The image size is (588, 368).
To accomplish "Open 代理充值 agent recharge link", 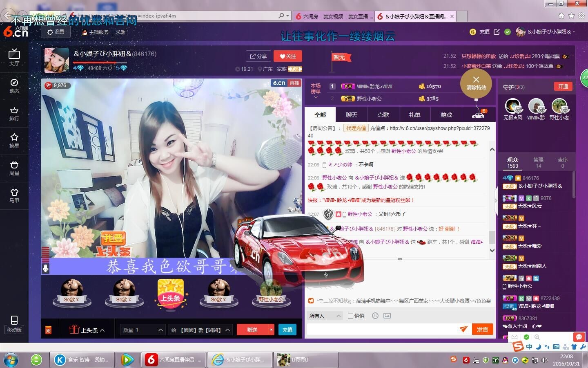I will point(356,128).
